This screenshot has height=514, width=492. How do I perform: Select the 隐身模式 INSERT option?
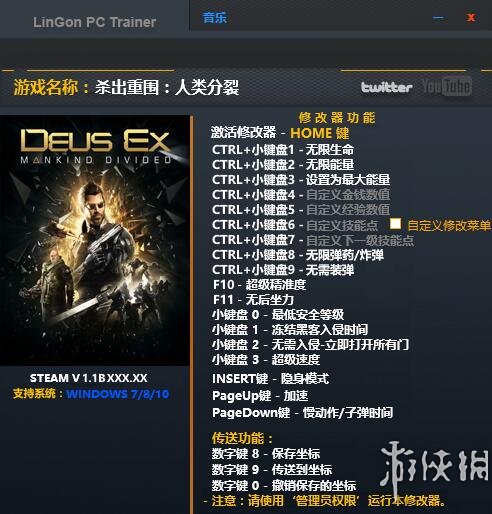(x=270, y=378)
